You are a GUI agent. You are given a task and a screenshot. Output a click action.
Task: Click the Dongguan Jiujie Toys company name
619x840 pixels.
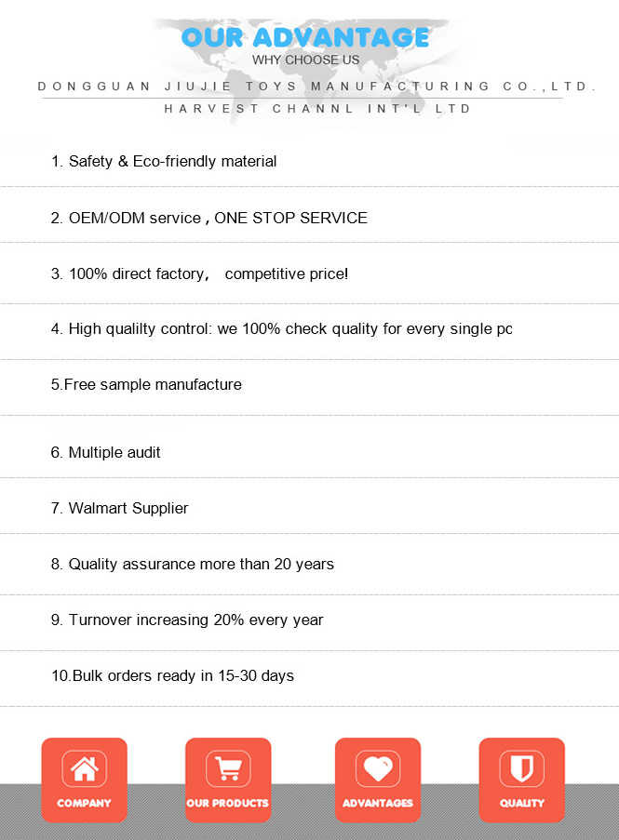pyautogui.click(x=316, y=87)
